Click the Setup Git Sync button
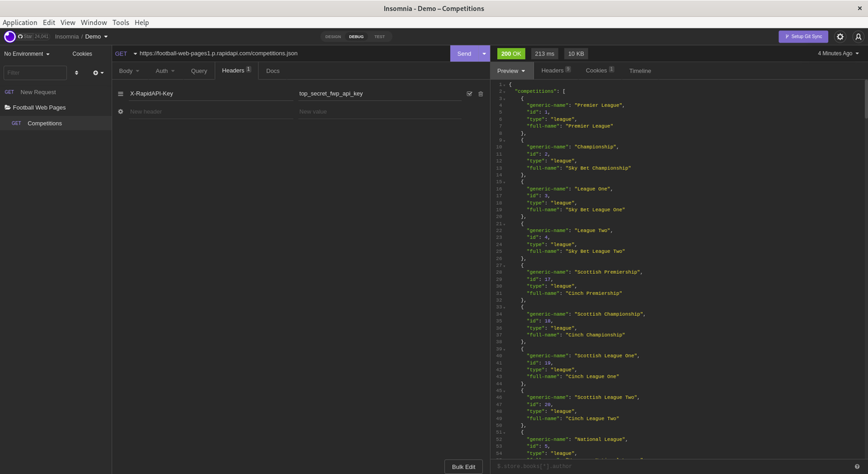 point(804,37)
